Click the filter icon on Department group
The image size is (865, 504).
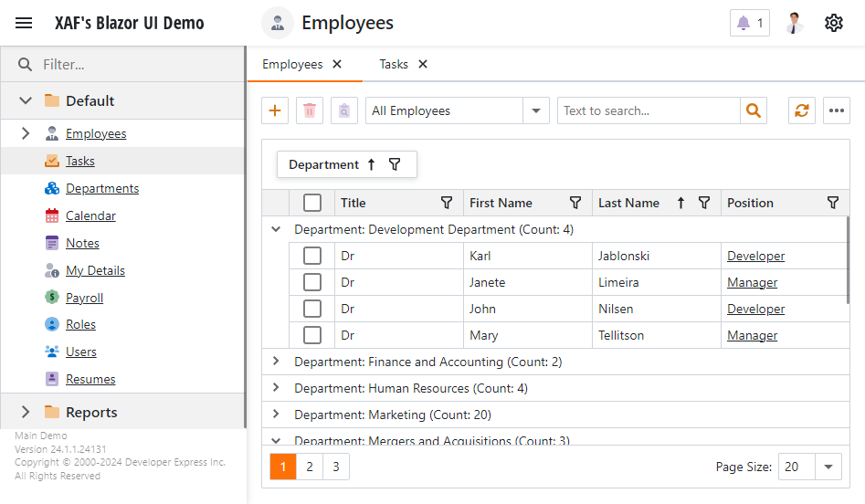tap(395, 164)
